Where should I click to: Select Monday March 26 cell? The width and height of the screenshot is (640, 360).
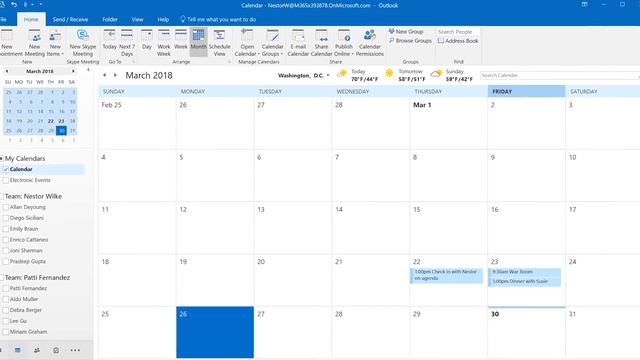(x=215, y=332)
